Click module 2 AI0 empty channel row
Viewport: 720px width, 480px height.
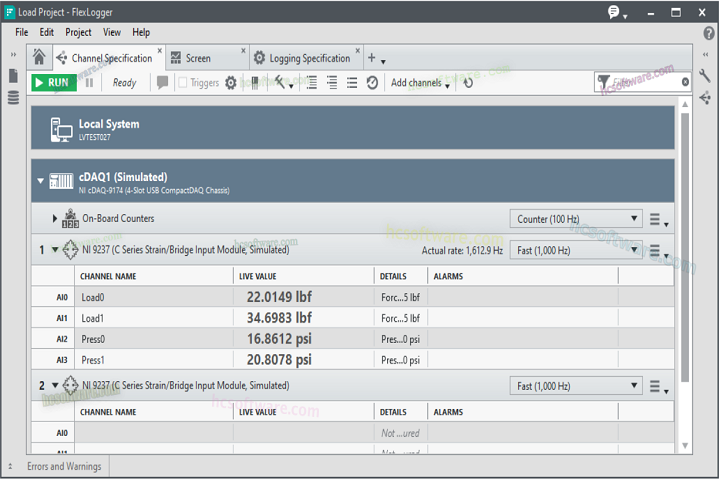[x=353, y=433]
